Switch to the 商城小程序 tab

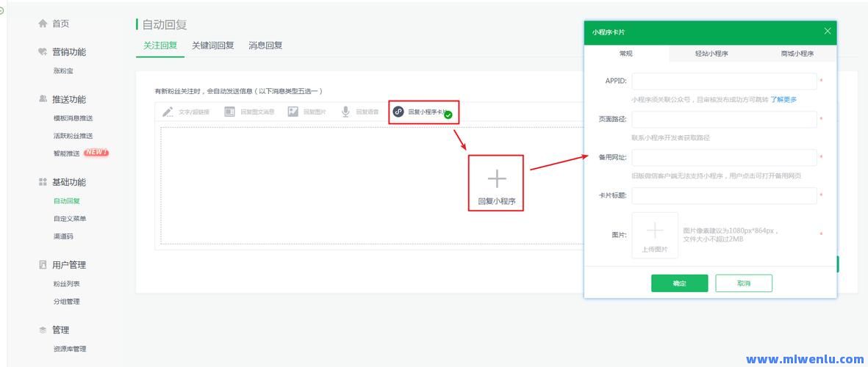pos(797,54)
